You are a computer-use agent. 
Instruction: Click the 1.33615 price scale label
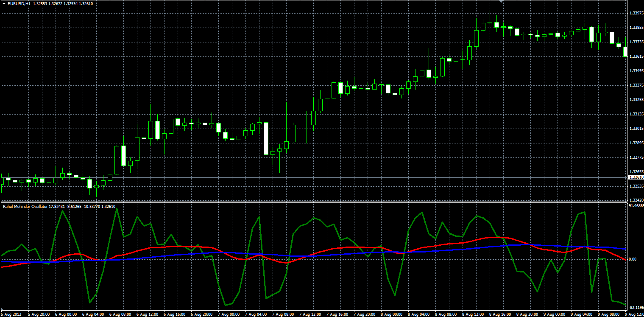coord(636,56)
